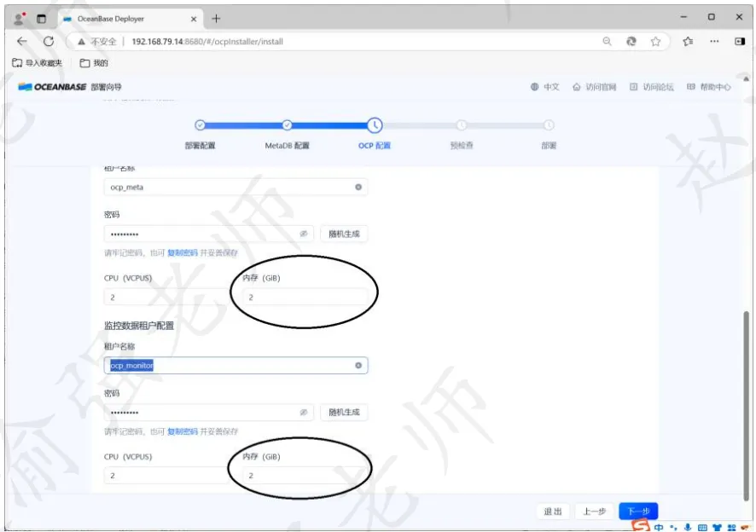This screenshot has height=532, width=756.
Task: Select the 预检查 step
Action: click(x=462, y=125)
